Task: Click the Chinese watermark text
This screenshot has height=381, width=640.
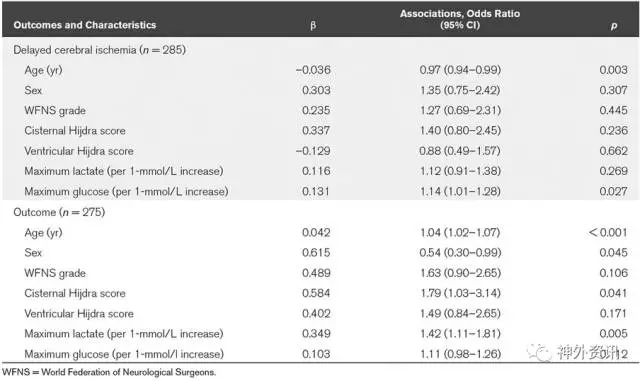Action: 588,352
